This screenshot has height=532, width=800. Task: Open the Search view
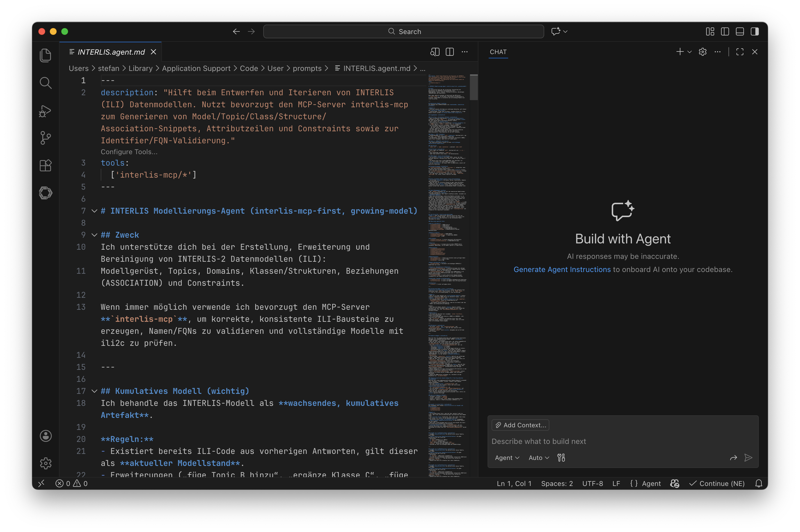pyautogui.click(x=45, y=82)
